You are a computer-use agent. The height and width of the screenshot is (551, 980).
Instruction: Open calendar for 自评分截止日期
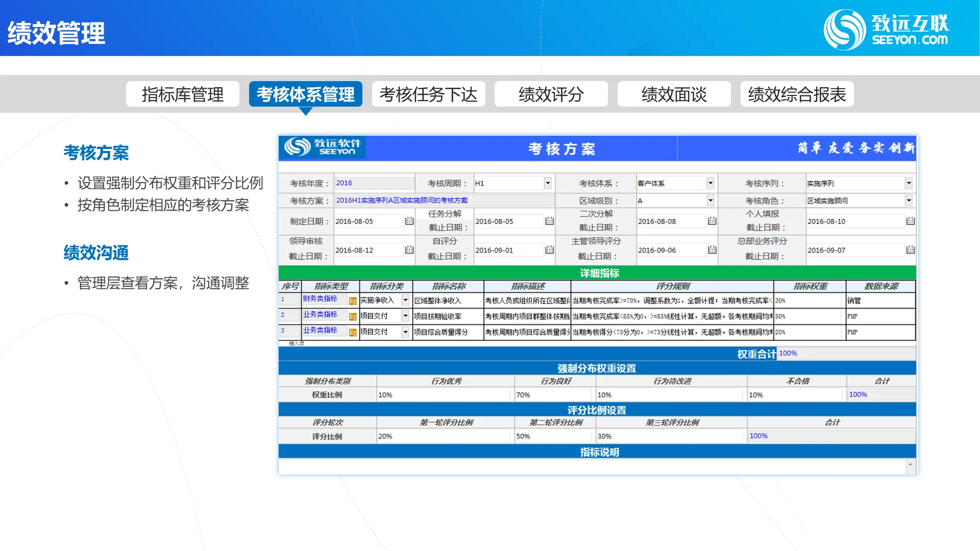pyautogui.click(x=549, y=249)
